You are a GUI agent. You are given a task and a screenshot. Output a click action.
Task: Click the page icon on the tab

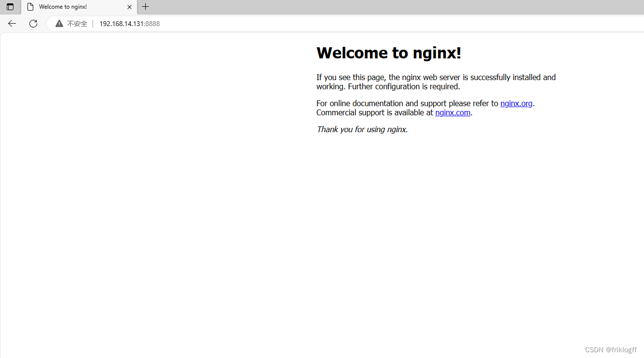30,7
